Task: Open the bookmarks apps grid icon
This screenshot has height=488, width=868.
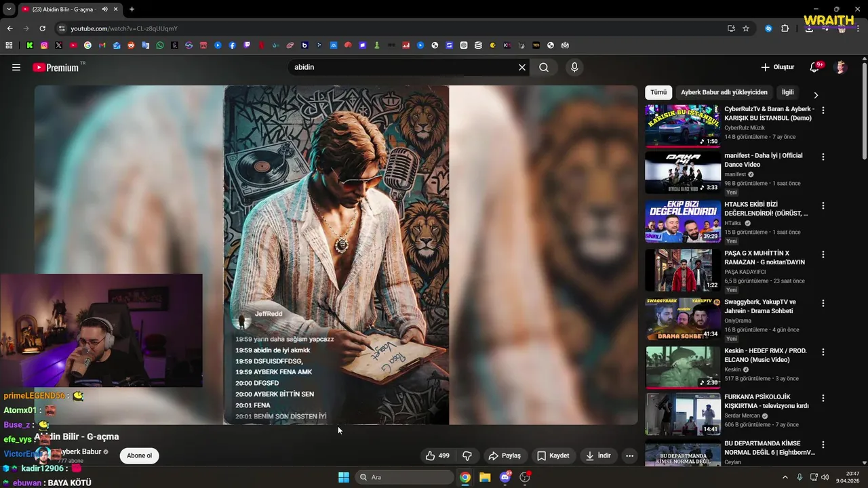Action: (9, 45)
